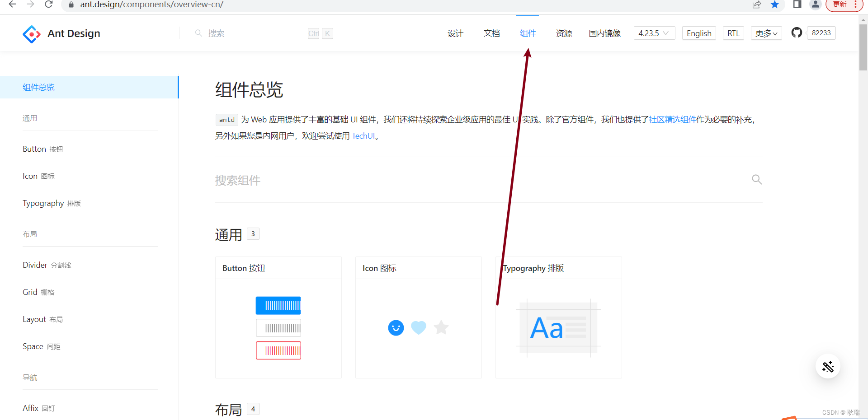Viewport: 868px width, 420px height.
Task: Open the 社区精选组件 link
Action: coord(672,119)
